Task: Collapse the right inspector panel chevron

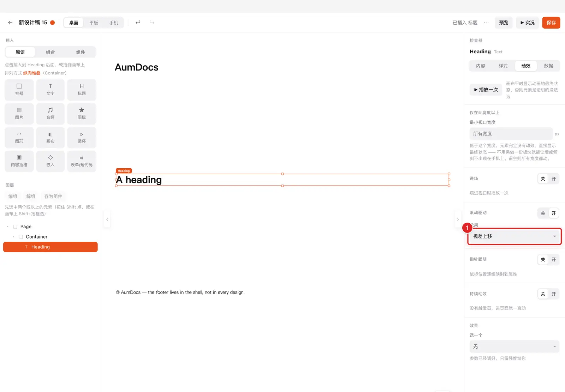Action: [x=458, y=219]
